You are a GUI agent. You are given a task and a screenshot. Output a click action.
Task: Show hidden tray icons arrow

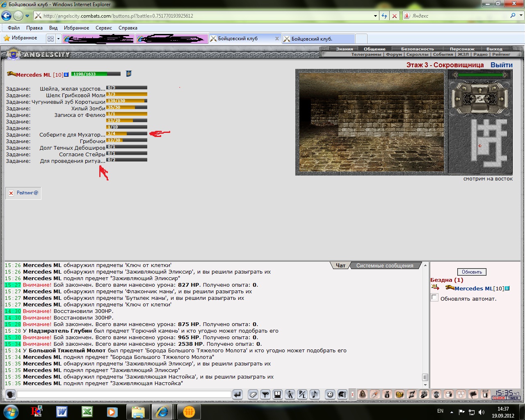[x=452, y=412]
